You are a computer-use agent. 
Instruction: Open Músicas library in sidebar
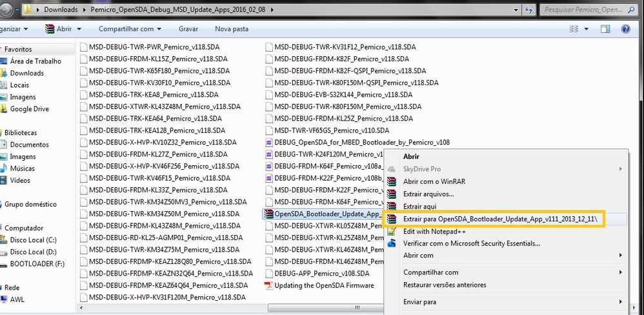pos(22,168)
